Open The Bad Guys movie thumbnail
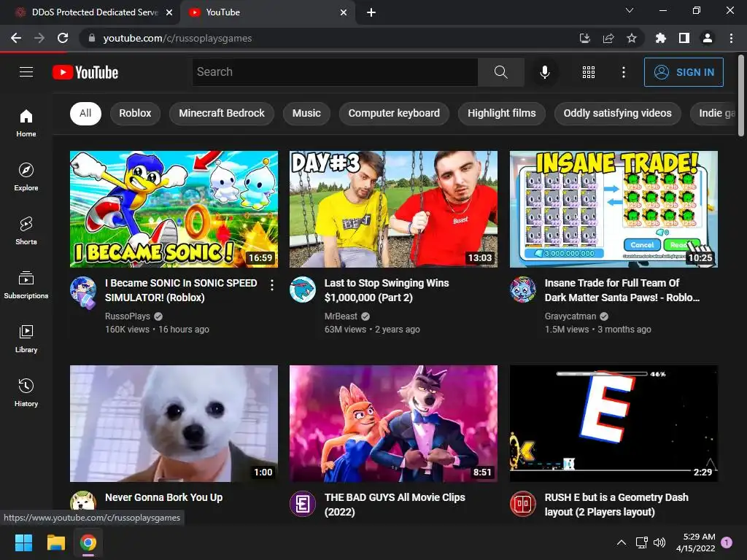The width and height of the screenshot is (747, 560). click(x=393, y=424)
